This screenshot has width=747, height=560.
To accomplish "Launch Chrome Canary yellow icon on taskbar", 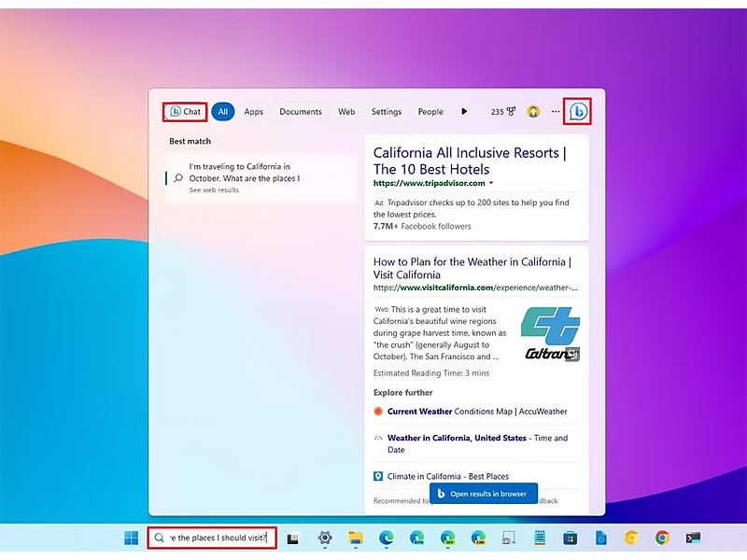I will point(632,539).
